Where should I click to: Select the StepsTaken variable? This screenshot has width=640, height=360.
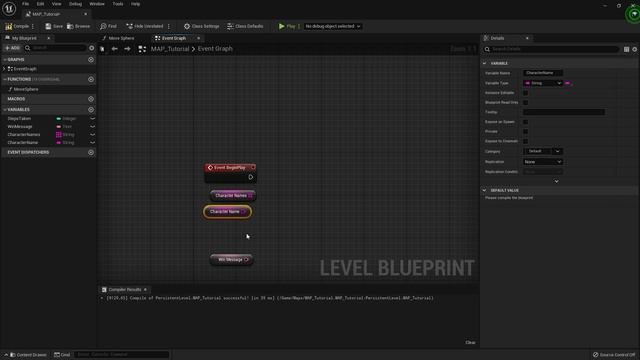pos(19,118)
